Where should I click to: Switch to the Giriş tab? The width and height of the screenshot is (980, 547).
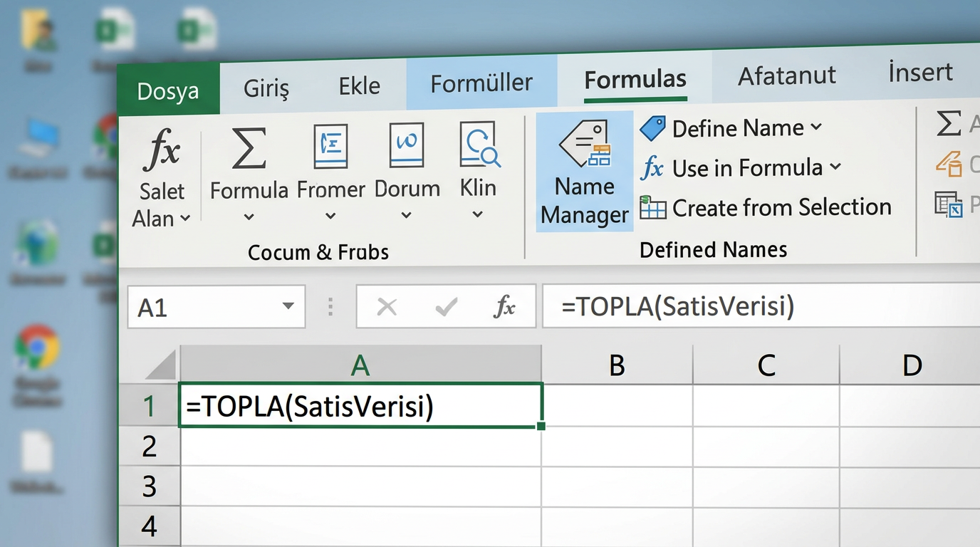point(266,88)
